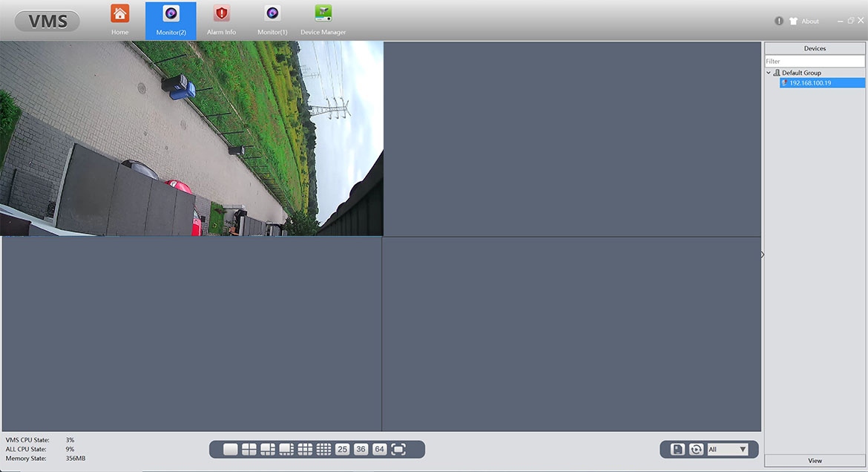This screenshot has height=472, width=868.
Task: Select eight-view split layout icon
Action: click(x=286, y=449)
